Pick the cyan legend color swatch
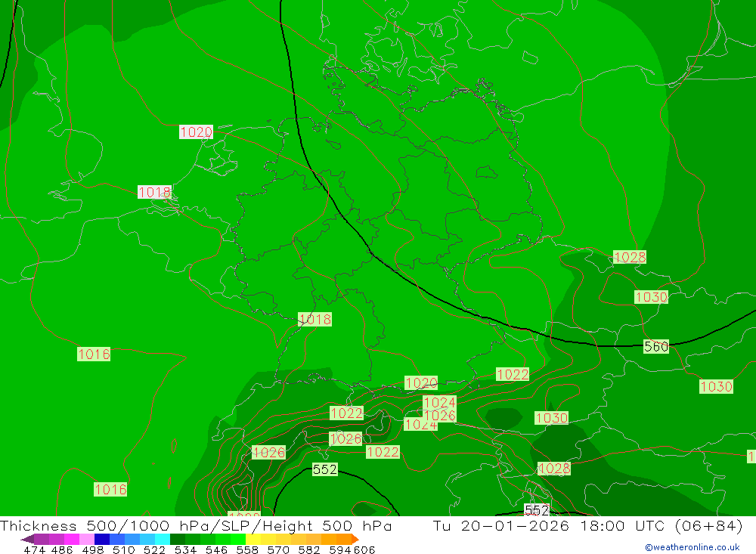 163,539
